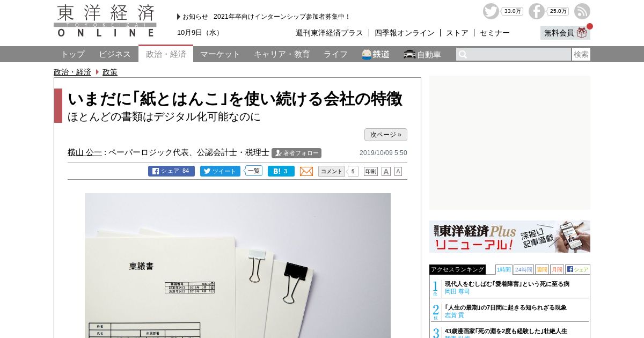Open author 志賀 貢 link

pyautogui.click(x=455, y=315)
